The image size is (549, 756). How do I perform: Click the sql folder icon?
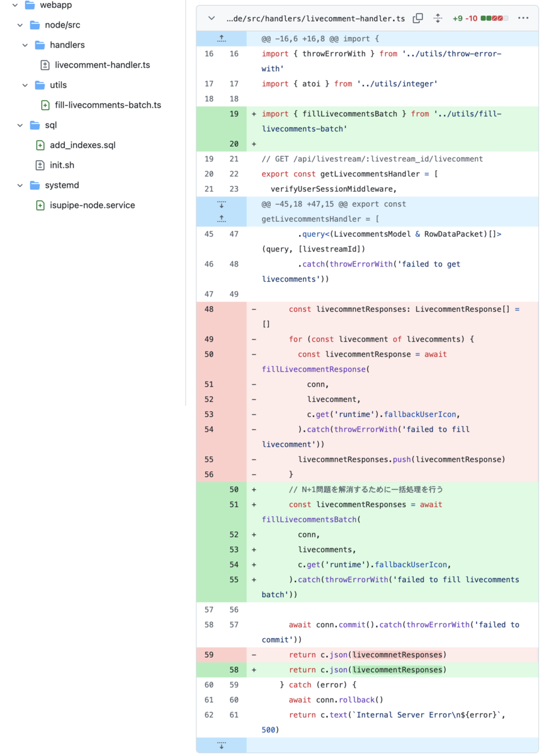(x=35, y=125)
